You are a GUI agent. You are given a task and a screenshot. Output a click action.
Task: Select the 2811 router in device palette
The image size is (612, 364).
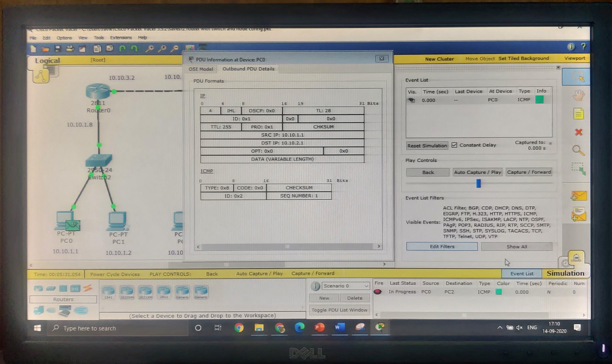(x=164, y=292)
